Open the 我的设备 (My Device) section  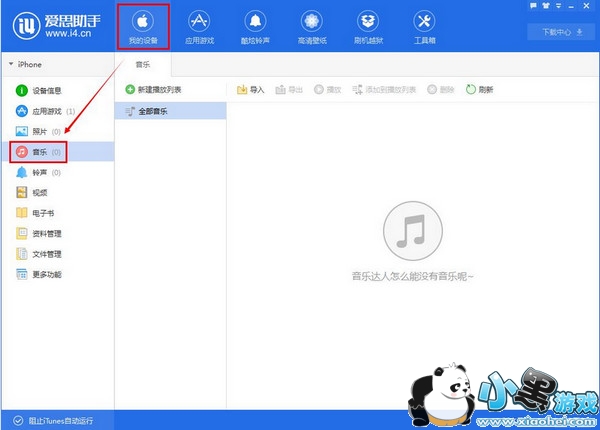coord(143,27)
